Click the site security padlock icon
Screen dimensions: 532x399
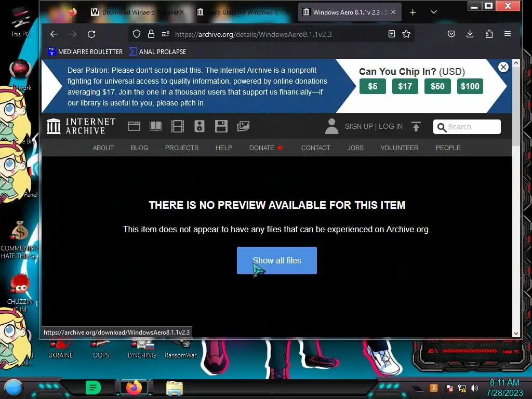click(x=151, y=34)
